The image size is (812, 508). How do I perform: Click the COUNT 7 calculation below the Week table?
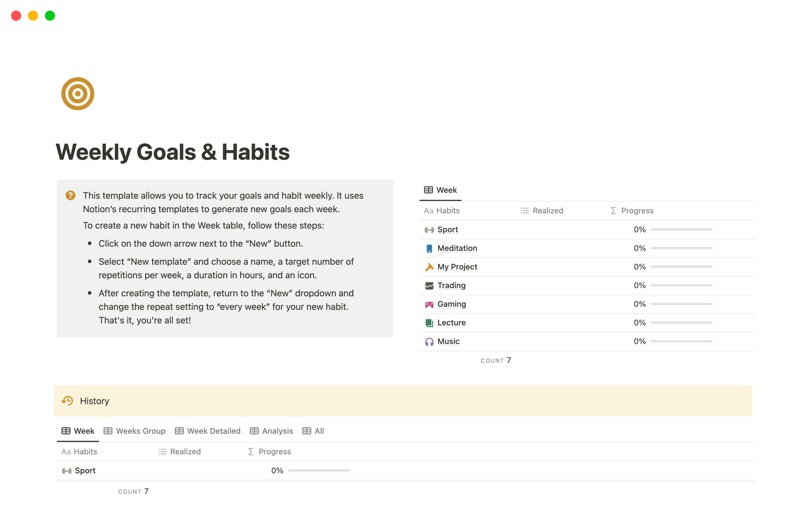point(496,360)
